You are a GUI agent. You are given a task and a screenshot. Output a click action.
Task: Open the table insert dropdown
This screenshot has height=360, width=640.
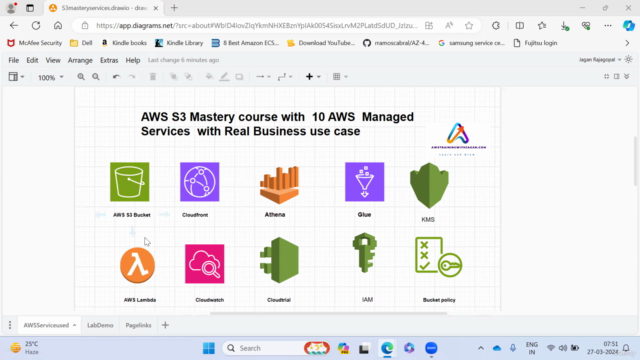click(340, 77)
